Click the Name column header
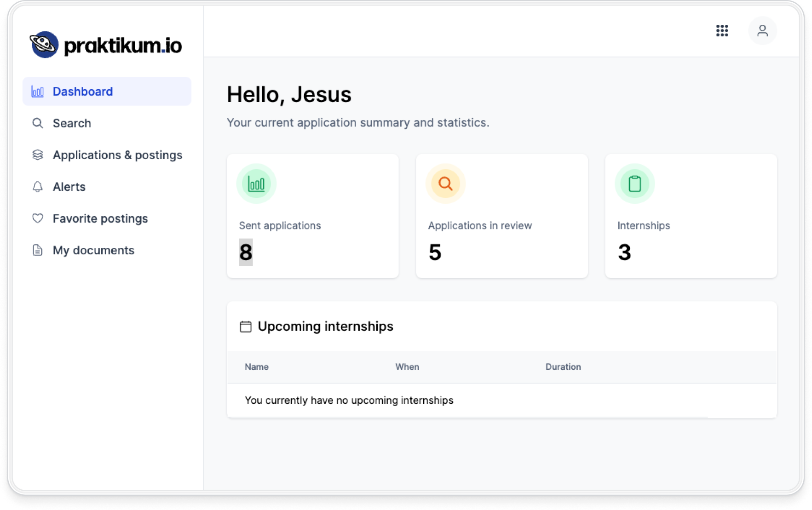The height and width of the screenshot is (510, 812). tap(256, 367)
